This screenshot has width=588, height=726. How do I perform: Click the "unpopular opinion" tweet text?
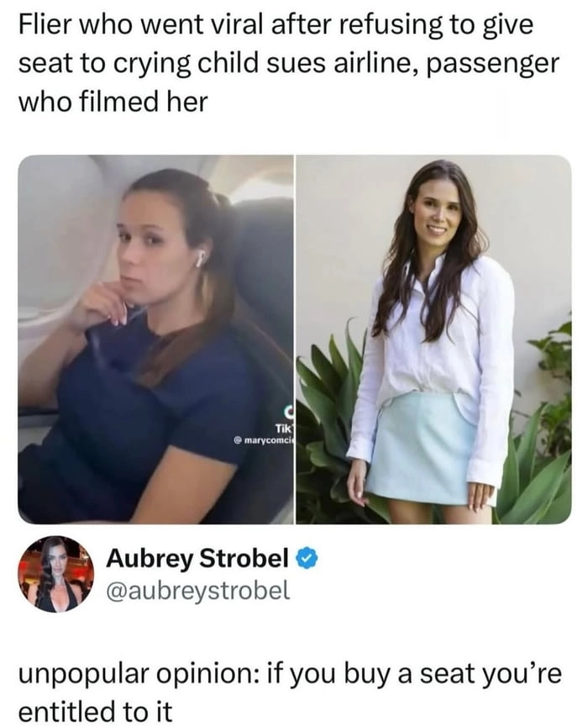point(290,673)
